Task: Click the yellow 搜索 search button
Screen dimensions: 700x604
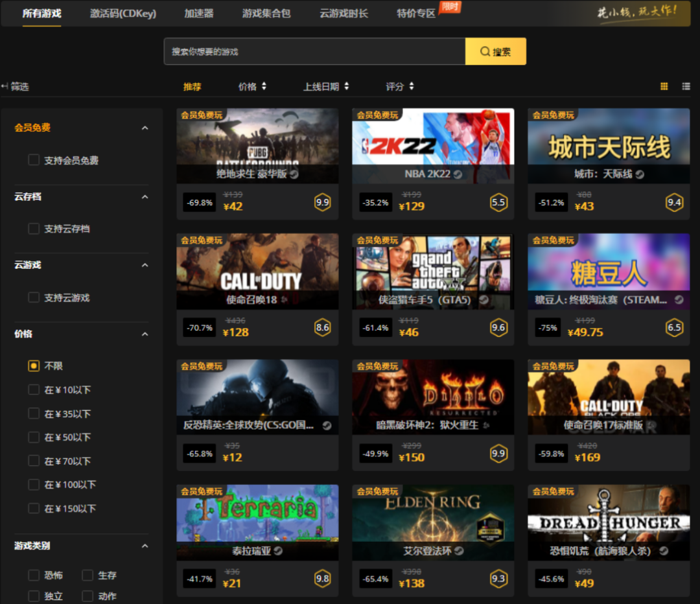Action: (496, 51)
